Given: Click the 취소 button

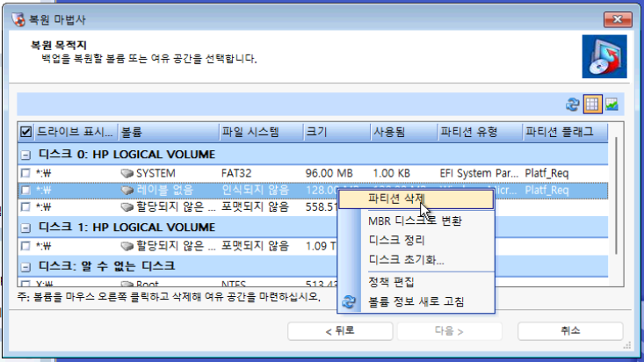Looking at the screenshot, I should (x=570, y=331).
